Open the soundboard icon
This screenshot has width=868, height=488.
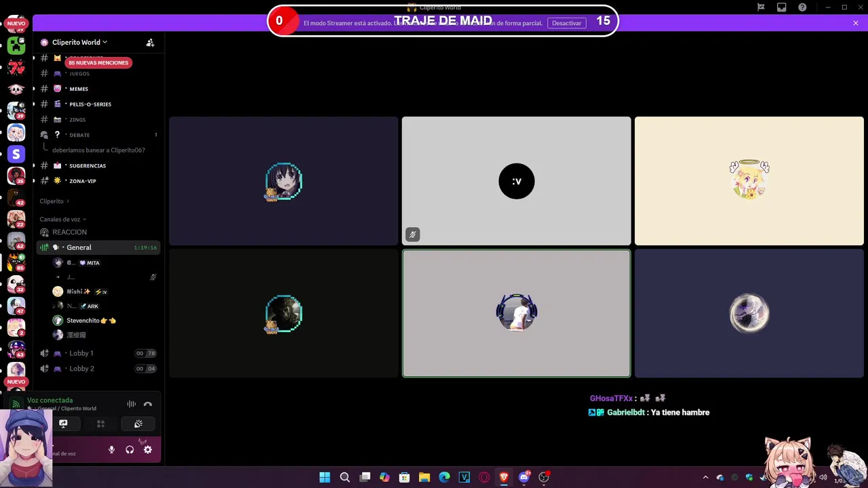pos(138,424)
